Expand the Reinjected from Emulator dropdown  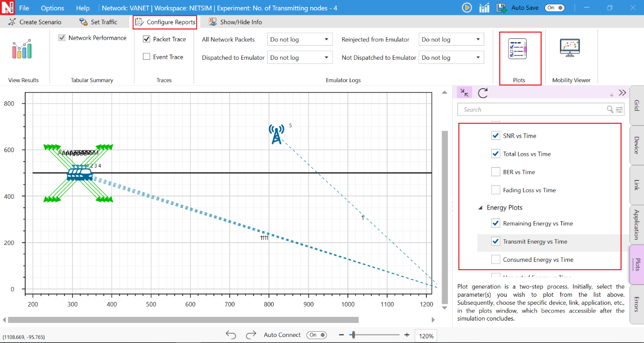451,40
